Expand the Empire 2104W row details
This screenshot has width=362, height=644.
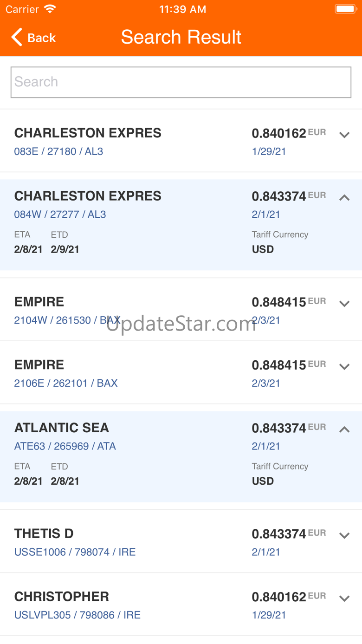[x=344, y=304]
